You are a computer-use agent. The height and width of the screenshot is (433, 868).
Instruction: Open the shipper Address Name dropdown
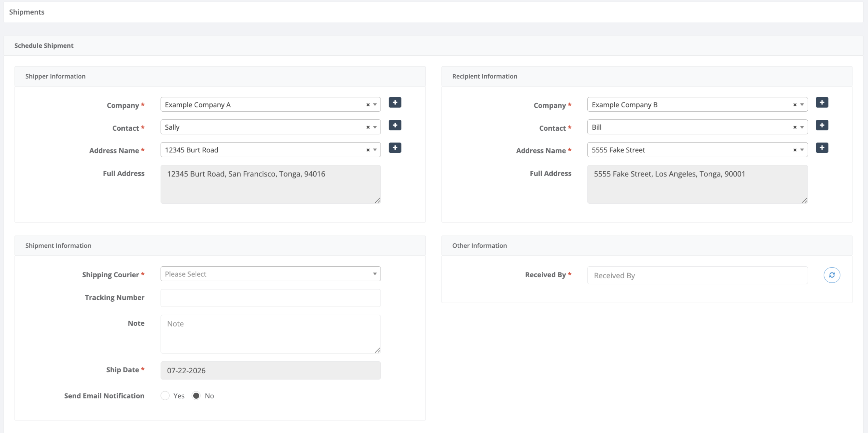click(271, 150)
